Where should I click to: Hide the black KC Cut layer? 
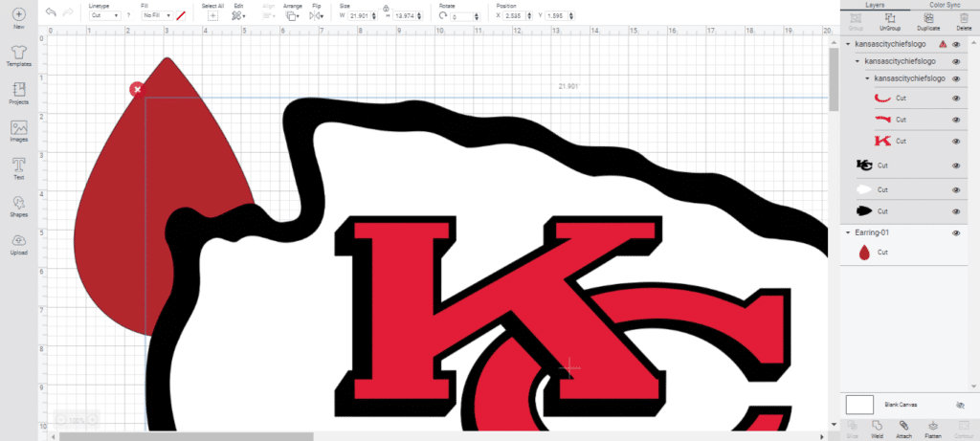[x=956, y=165]
